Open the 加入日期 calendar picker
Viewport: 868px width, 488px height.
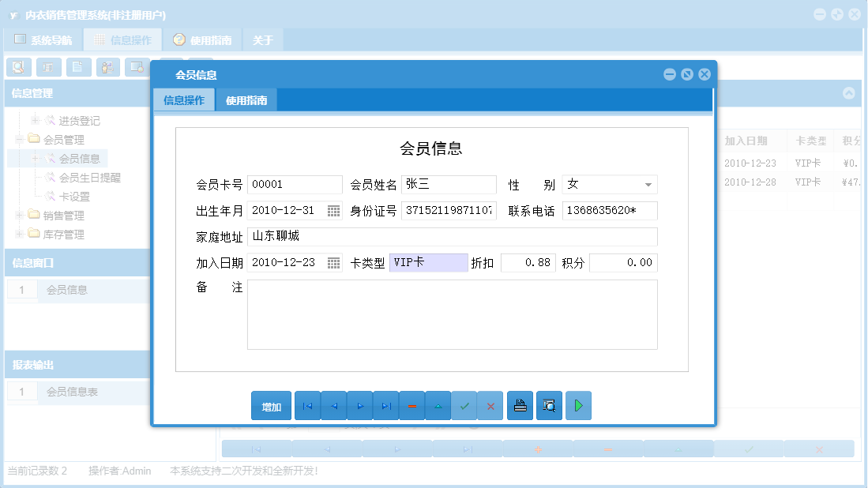(333, 262)
